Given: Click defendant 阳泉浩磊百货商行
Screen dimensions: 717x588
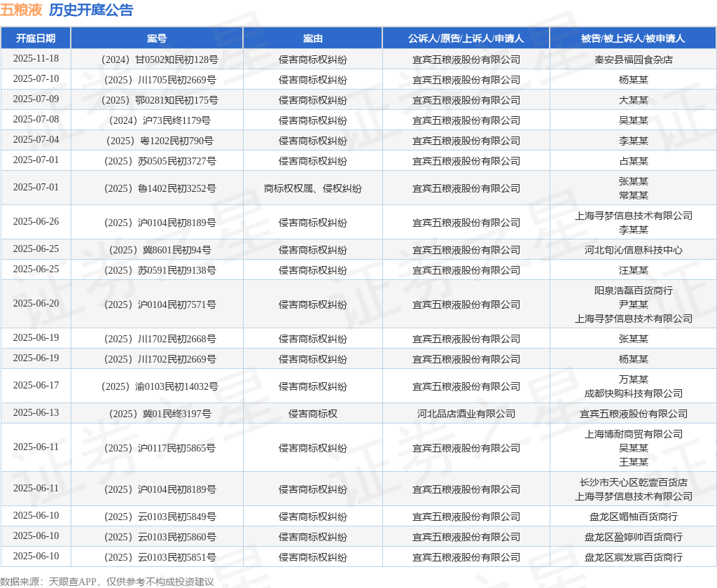Looking at the screenshot, I should click(633, 290).
